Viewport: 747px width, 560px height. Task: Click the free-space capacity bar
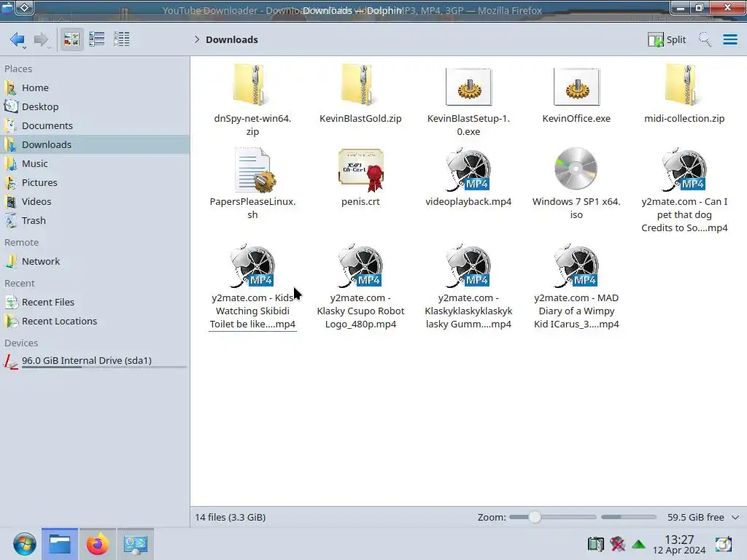point(628,517)
